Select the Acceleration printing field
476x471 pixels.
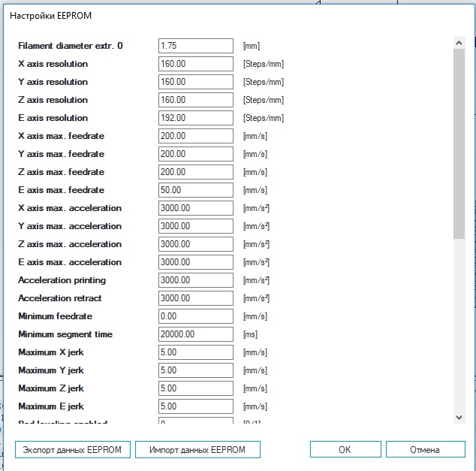pos(196,280)
